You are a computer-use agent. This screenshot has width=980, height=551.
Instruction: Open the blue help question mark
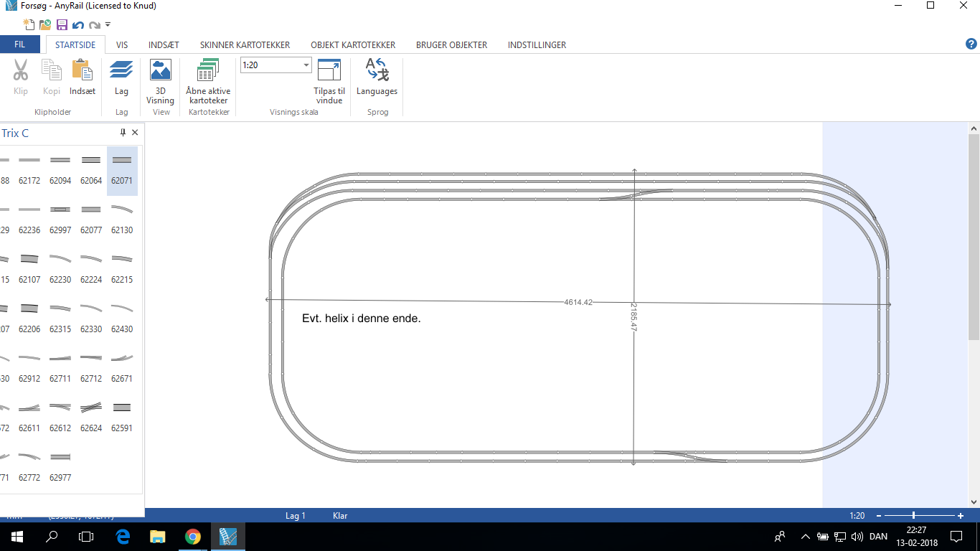coord(971,44)
